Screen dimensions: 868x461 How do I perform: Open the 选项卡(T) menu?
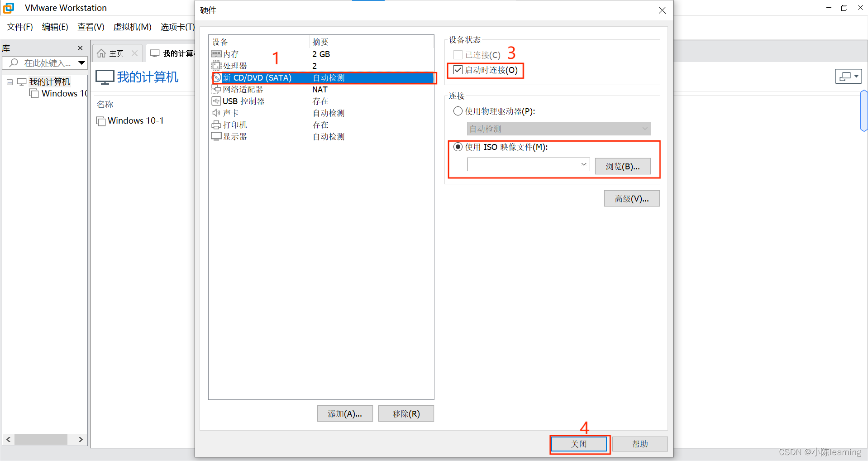click(177, 27)
